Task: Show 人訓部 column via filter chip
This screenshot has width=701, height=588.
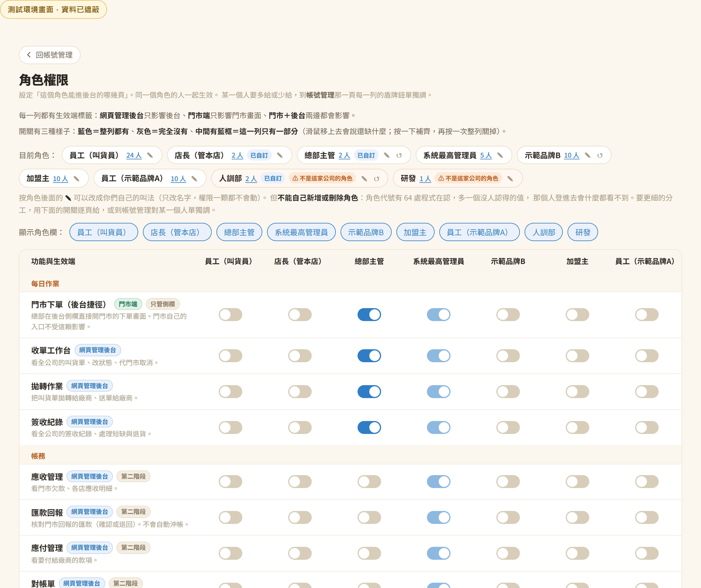Action: (x=544, y=232)
